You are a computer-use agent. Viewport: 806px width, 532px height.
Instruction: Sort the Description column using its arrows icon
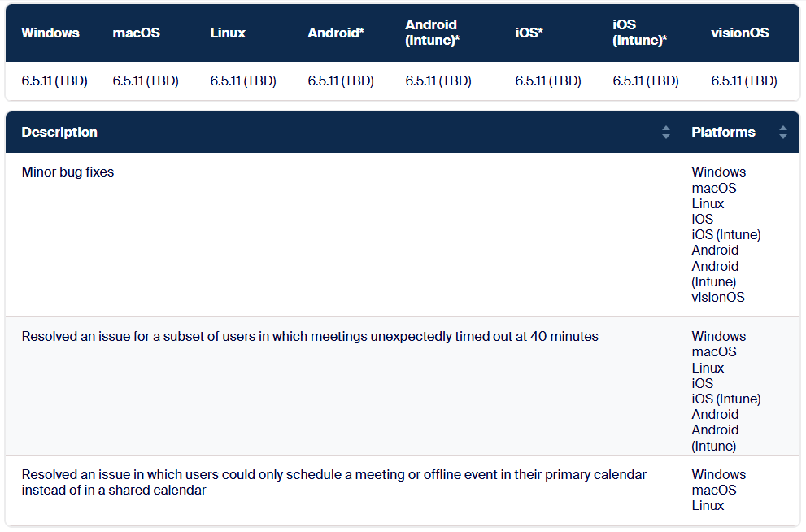(x=666, y=133)
